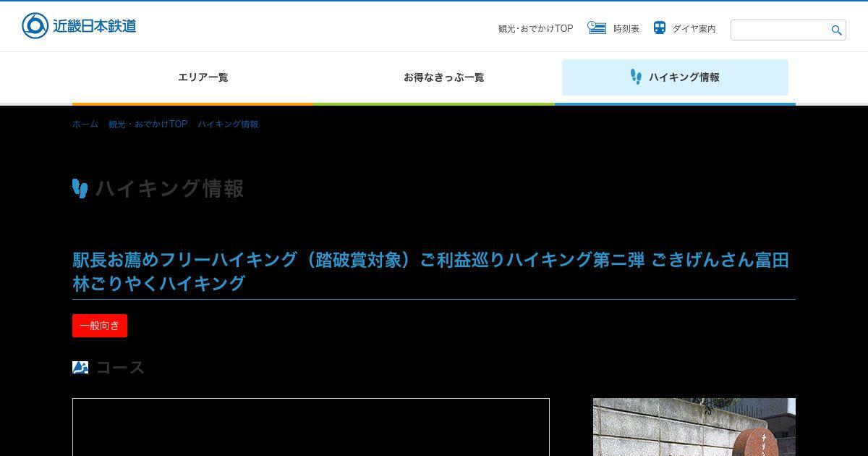
Task: Click the timetable clock icon
Action: pyautogui.click(x=597, y=28)
